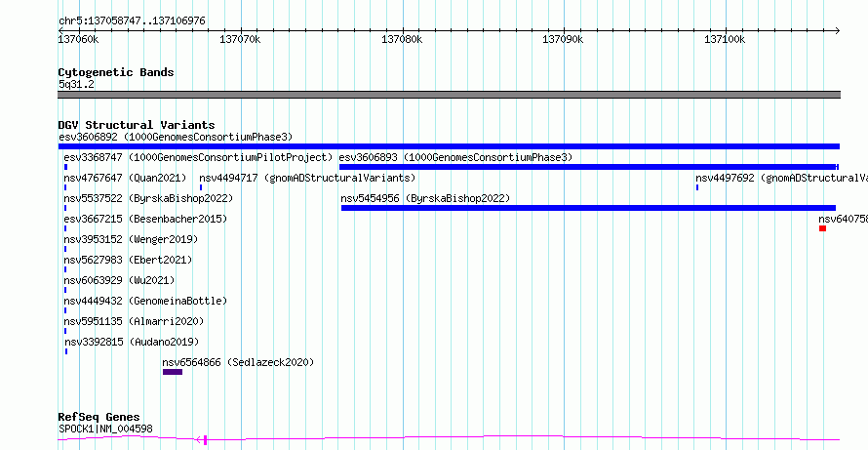868x450 pixels.
Task: Open the nsv6564866 (Sedlazeck2020) label
Action: pos(238,362)
